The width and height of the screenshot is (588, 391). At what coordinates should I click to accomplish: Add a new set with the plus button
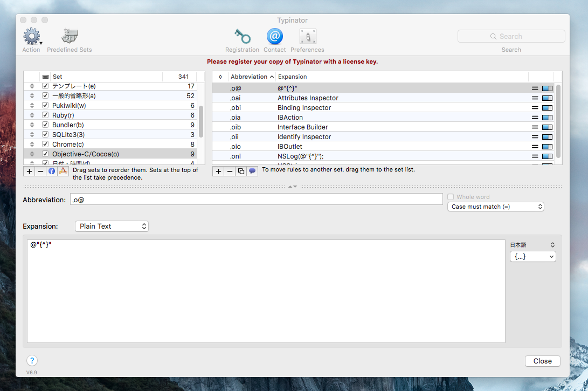pos(29,171)
